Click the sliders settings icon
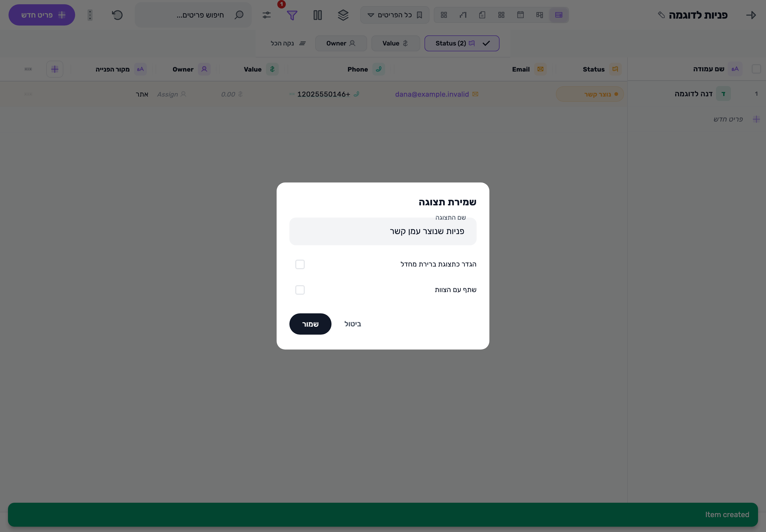Viewport: 766px width, 532px height. click(266, 15)
